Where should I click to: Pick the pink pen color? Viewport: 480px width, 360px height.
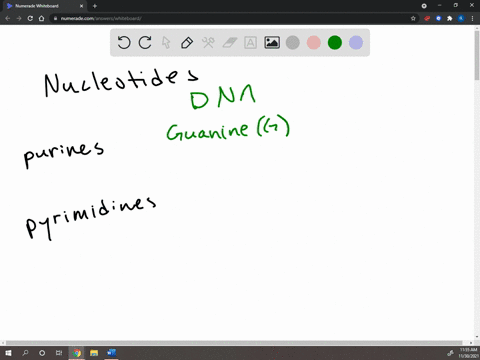tap(314, 43)
